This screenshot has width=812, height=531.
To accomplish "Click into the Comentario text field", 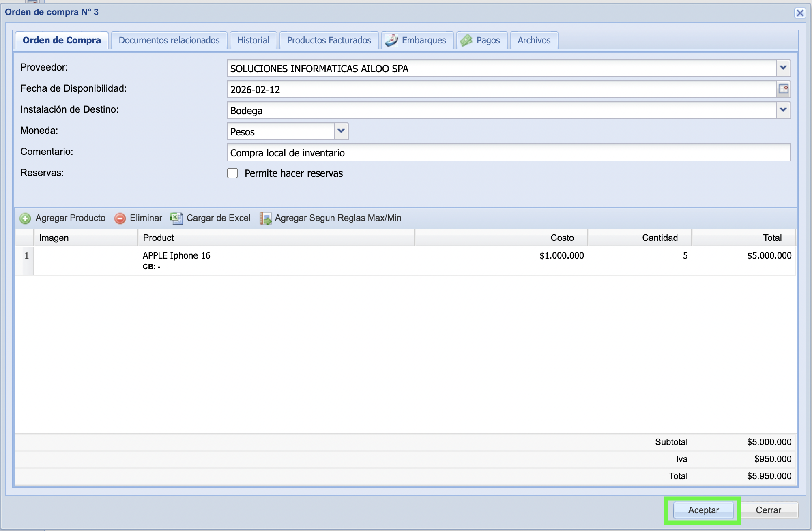I will (x=508, y=153).
